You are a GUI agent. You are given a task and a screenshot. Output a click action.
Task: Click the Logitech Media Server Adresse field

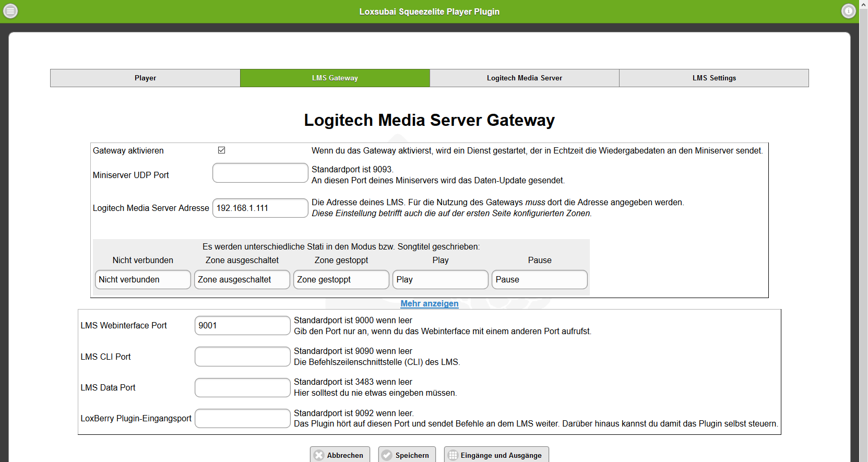tap(260, 208)
